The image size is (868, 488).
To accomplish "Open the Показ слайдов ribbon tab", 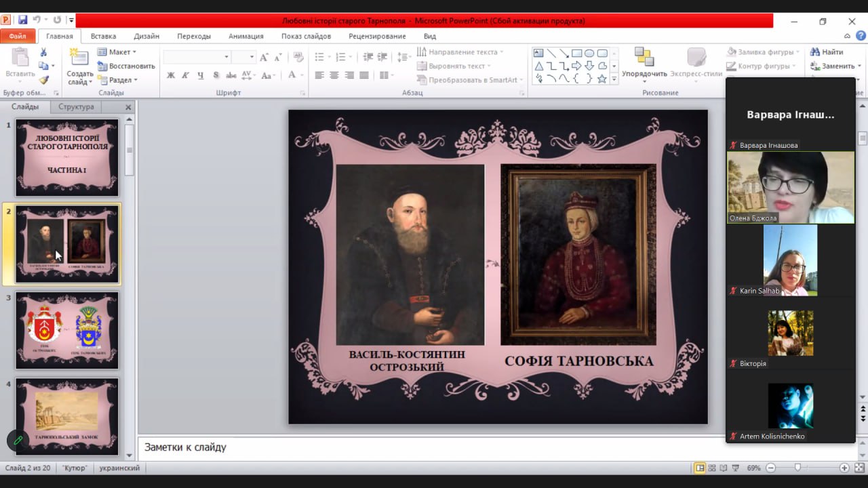I will [307, 37].
